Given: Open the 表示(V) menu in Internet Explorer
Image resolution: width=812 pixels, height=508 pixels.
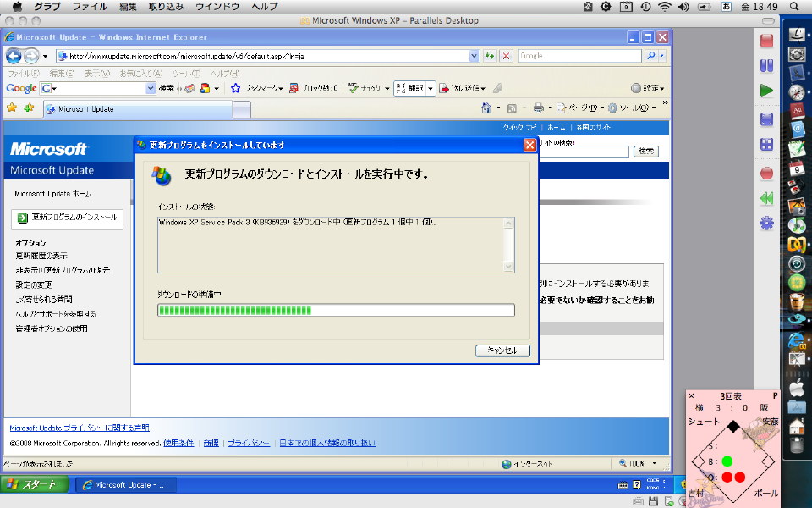Looking at the screenshot, I should [96, 74].
